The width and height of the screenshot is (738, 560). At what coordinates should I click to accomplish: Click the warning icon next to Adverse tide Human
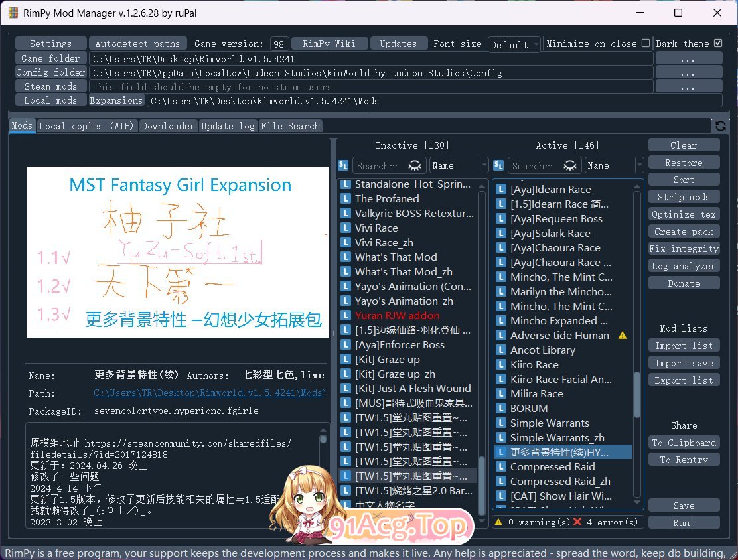coord(622,336)
